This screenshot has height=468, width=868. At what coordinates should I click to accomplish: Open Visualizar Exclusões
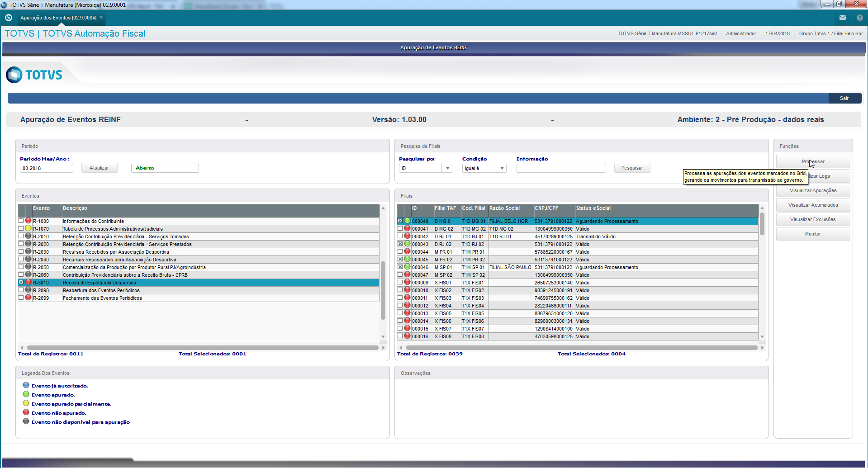click(813, 219)
